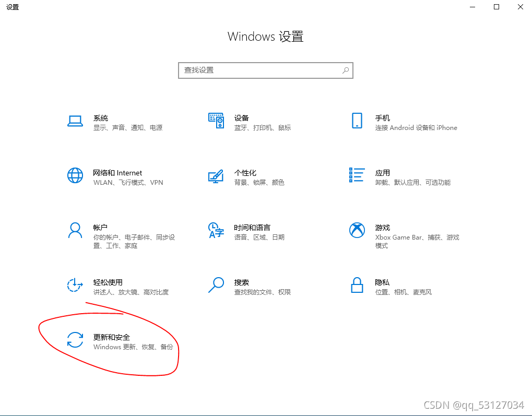The width and height of the screenshot is (532, 416).
Task: Open the 个性化 paintbrush icon
Action: 216,176
